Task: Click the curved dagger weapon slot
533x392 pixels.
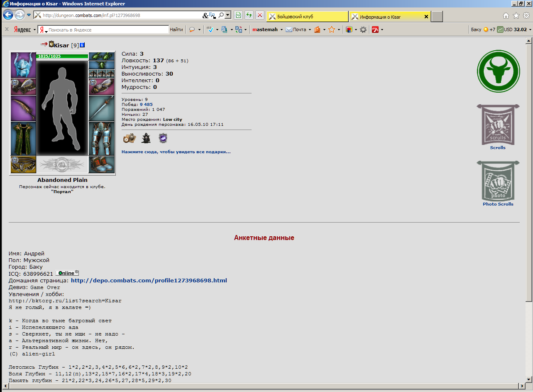Action: coord(23,108)
